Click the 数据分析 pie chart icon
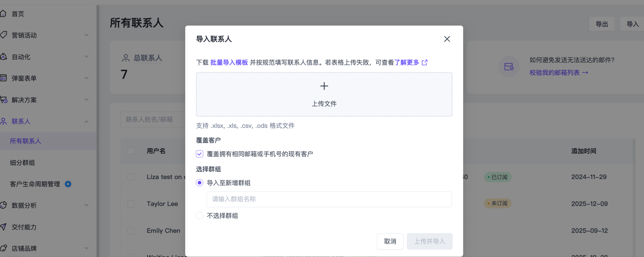The width and height of the screenshot is (644, 257). [3, 205]
